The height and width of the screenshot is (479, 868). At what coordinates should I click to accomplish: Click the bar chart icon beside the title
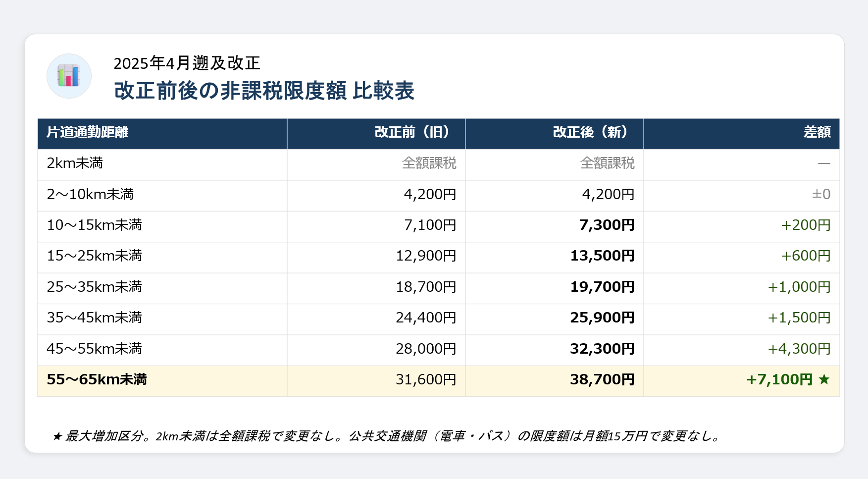coord(69,76)
